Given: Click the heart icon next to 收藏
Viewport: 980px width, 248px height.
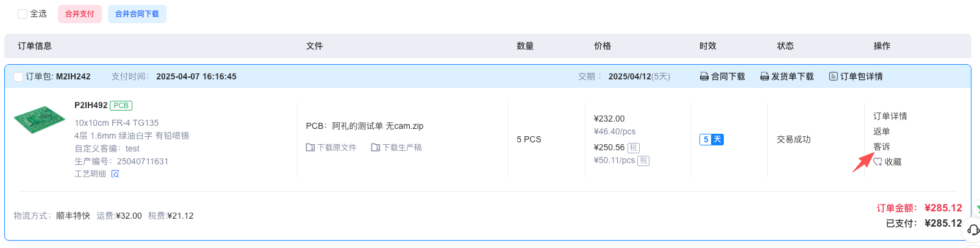Looking at the screenshot, I should click(878, 162).
